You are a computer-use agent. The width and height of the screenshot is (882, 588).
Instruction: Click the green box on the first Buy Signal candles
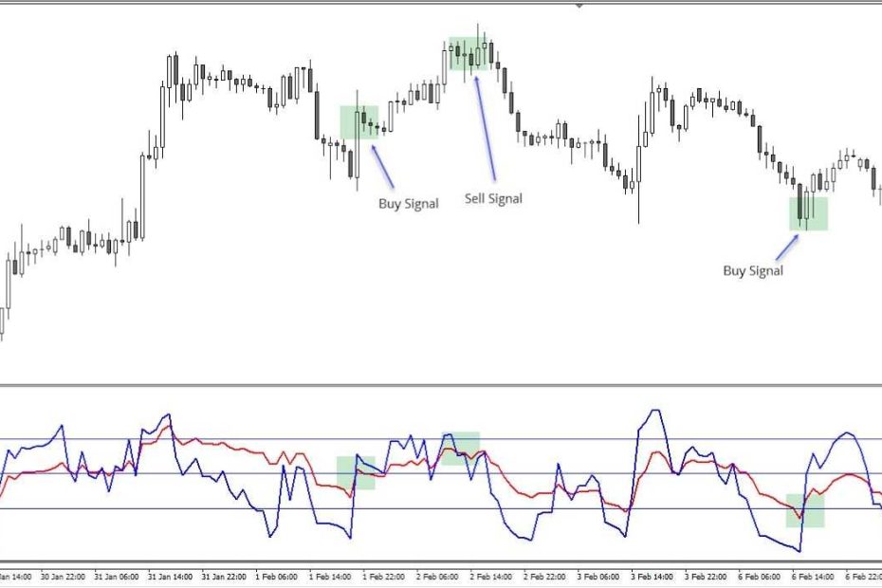pyautogui.click(x=358, y=122)
